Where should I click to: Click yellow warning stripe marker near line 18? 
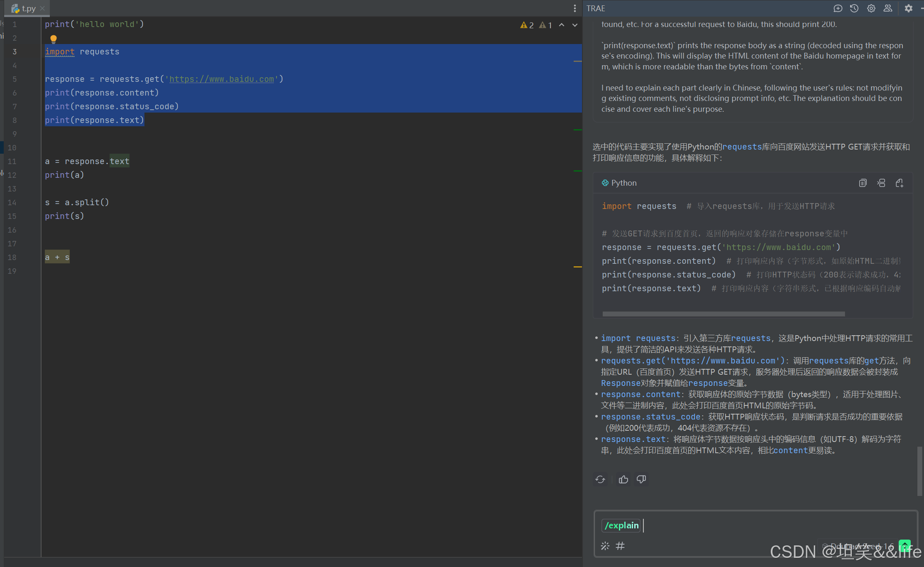click(x=577, y=267)
